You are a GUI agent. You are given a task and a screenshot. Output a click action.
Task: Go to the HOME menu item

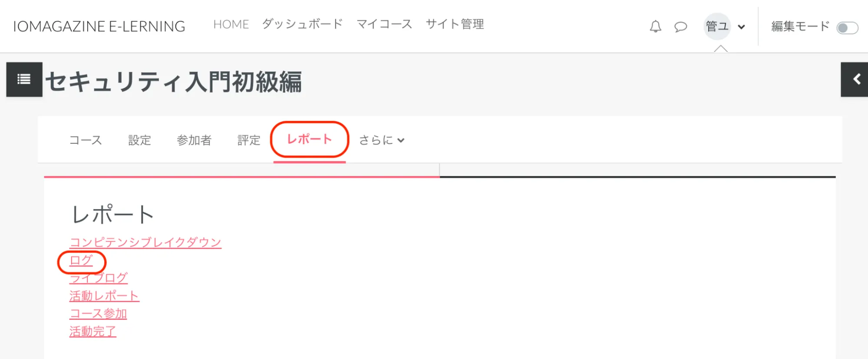click(231, 24)
